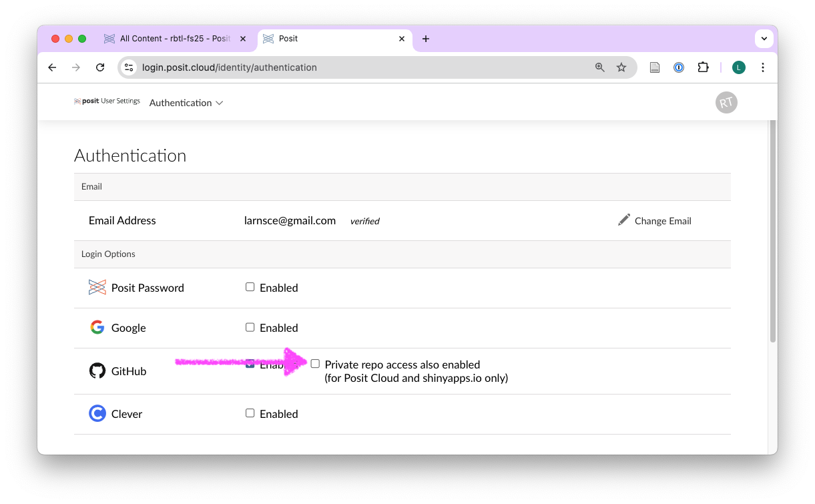Maximize the browser window
Viewport: 815px width, 504px height.
[x=82, y=39]
